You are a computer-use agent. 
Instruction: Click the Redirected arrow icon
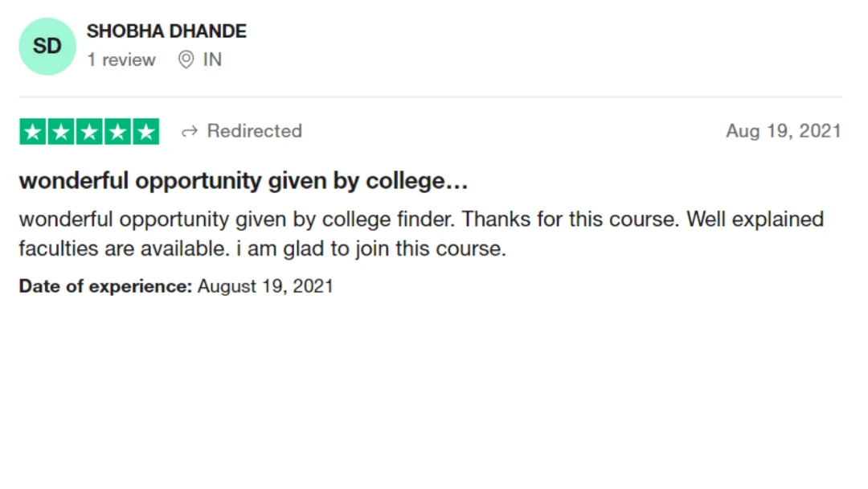tap(190, 132)
